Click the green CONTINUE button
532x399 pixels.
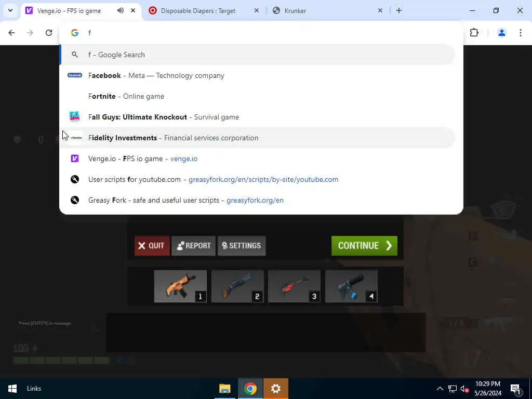pos(364,246)
